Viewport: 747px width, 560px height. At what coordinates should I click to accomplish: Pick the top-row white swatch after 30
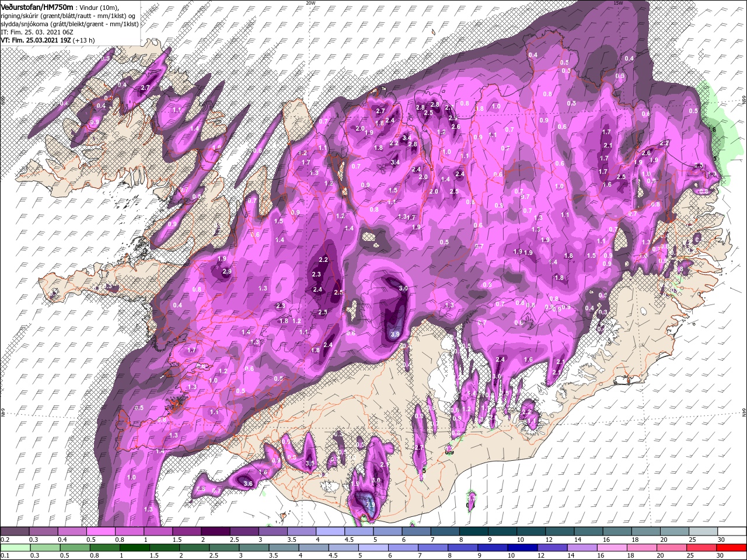click(732, 531)
